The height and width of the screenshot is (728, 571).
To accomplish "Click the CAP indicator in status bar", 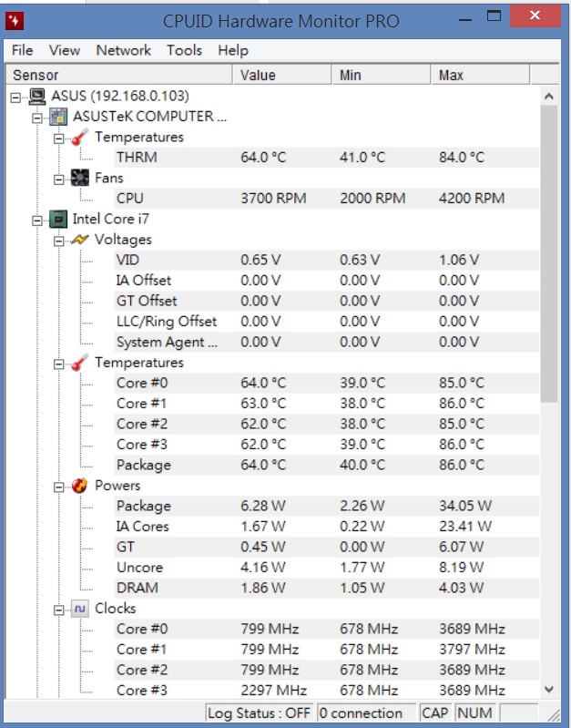I will [435, 713].
